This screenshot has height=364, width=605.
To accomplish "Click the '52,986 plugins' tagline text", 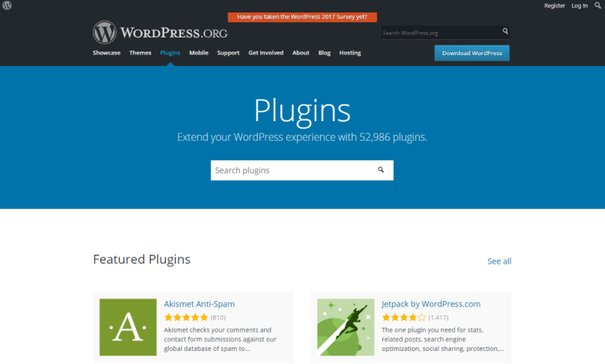I will (x=302, y=137).
